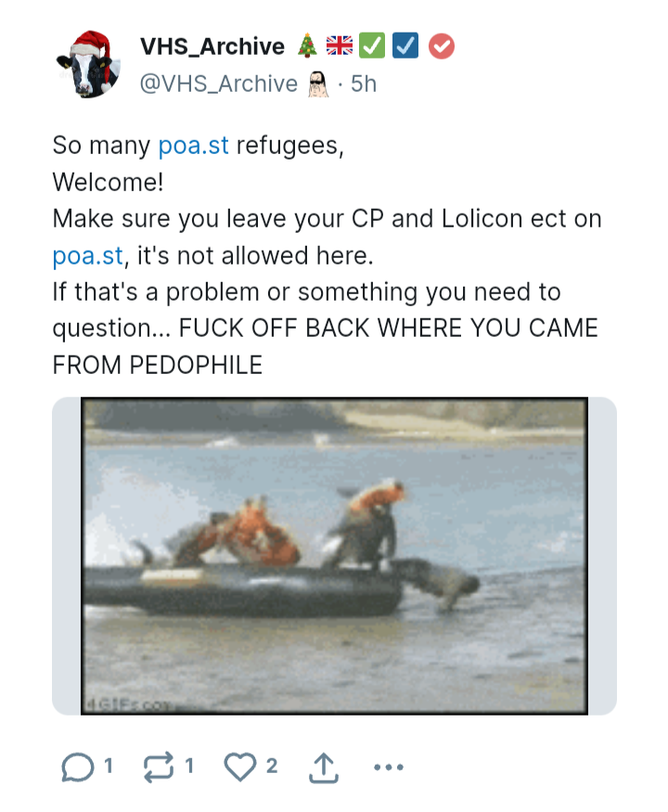This screenshot has width=668, height=812.
Task: Click the green checkmark badge
Action: pyautogui.click(x=372, y=45)
